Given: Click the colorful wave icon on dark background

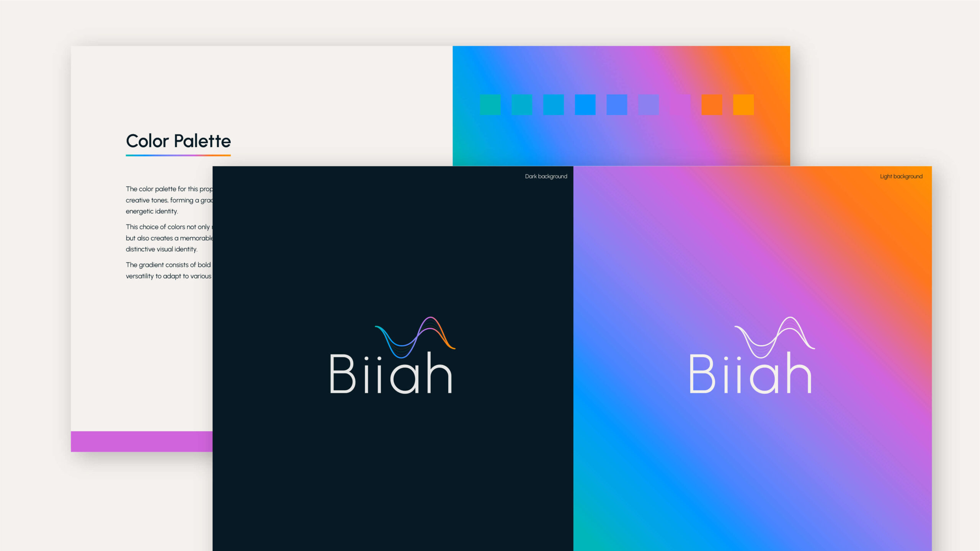Looking at the screenshot, I should coord(415,337).
